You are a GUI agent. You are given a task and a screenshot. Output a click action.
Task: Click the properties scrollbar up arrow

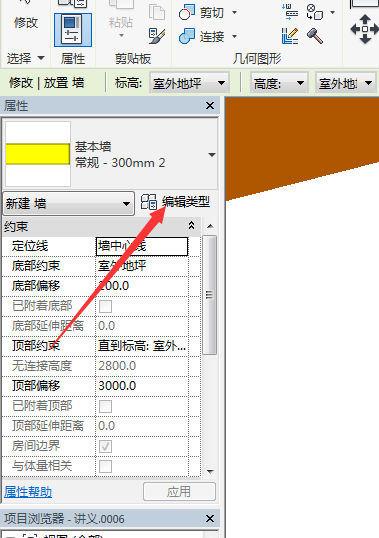tap(210, 226)
